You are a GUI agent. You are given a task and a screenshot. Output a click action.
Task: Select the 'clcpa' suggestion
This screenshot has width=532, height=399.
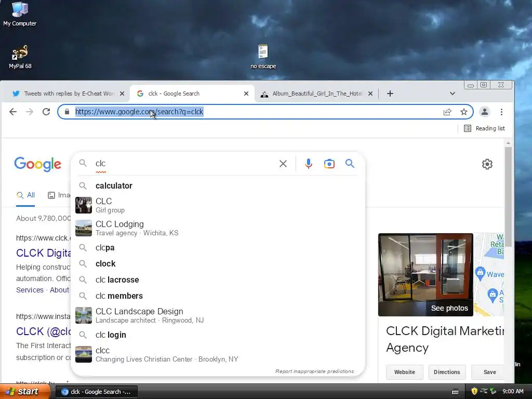218,248
